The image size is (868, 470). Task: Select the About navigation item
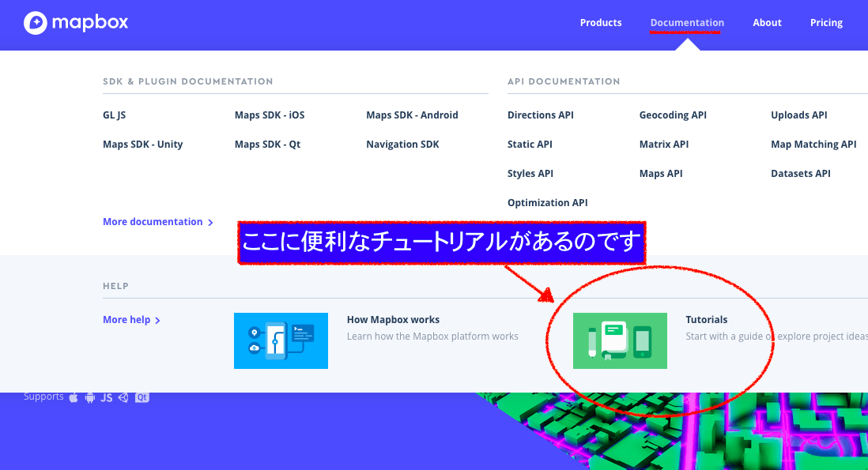pos(767,22)
